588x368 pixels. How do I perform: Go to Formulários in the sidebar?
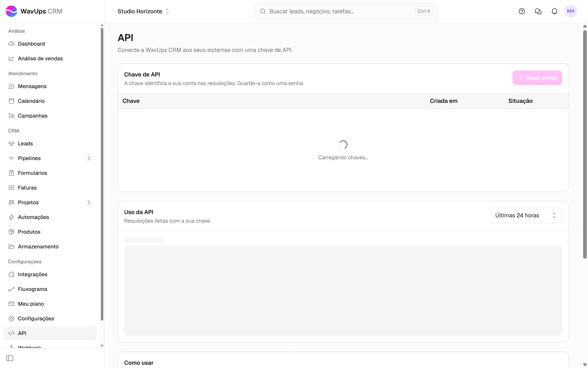point(50,173)
